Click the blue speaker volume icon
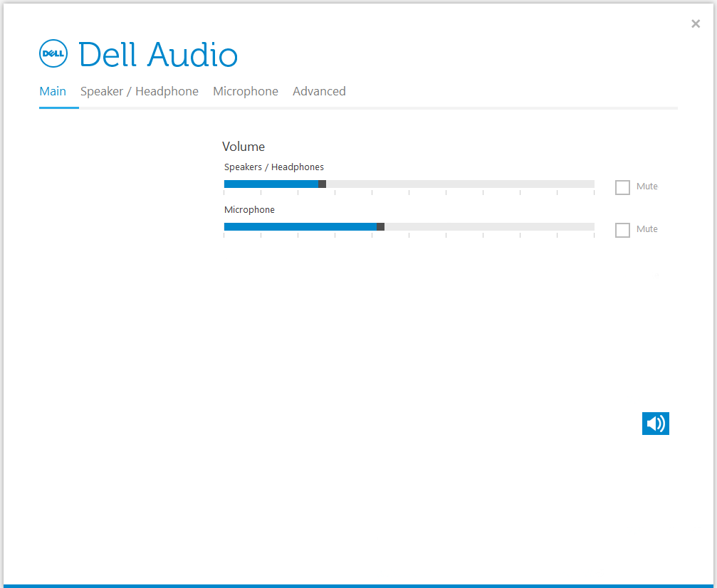717x588 pixels. [x=655, y=424]
